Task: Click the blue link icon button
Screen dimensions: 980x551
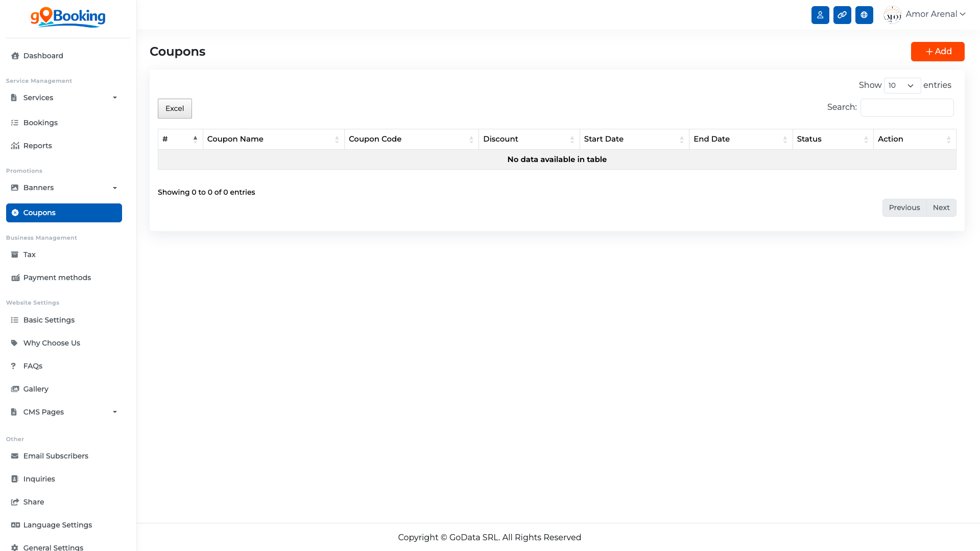Action: coord(842,15)
